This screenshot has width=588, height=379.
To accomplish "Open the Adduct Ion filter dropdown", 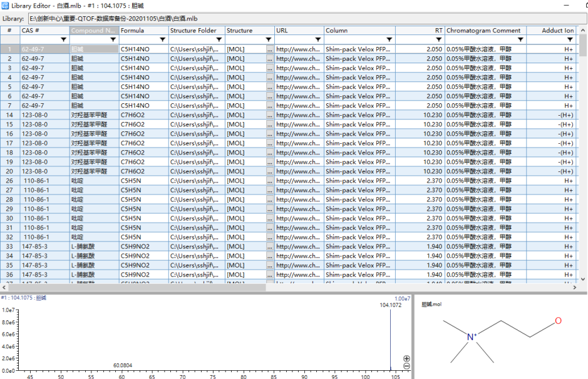I will pos(570,39).
